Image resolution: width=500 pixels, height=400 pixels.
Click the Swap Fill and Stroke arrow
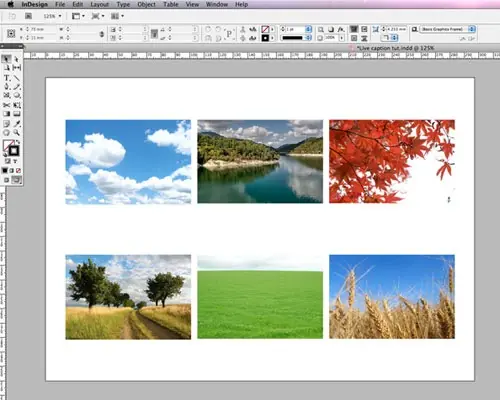(18, 142)
